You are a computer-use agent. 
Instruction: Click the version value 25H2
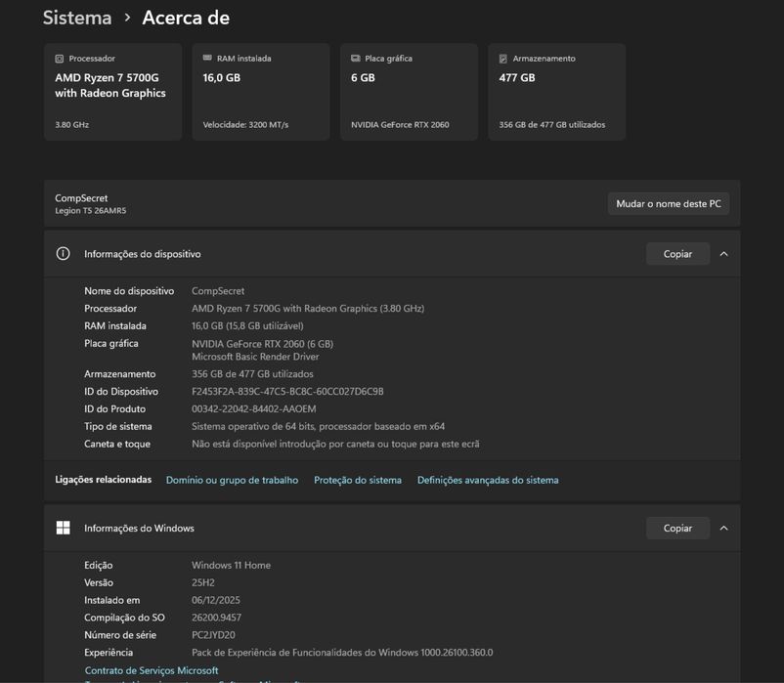click(x=203, y=582)
